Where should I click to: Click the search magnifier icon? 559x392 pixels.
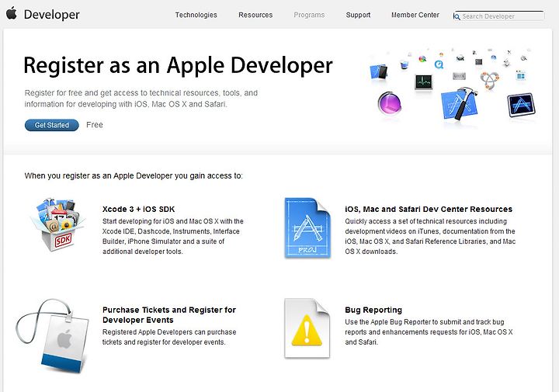click(457, 16)
